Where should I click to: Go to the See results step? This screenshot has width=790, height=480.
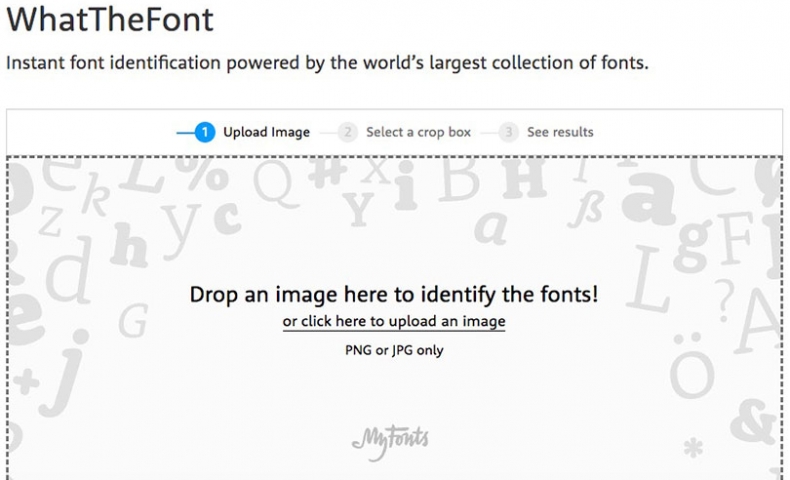pos(560,132)
